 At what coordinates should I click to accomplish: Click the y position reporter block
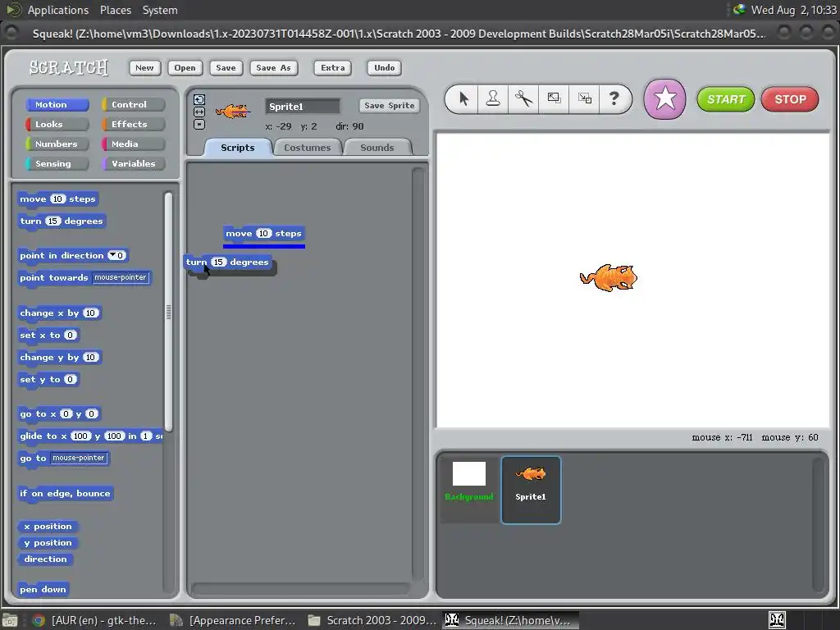(48, 543)
